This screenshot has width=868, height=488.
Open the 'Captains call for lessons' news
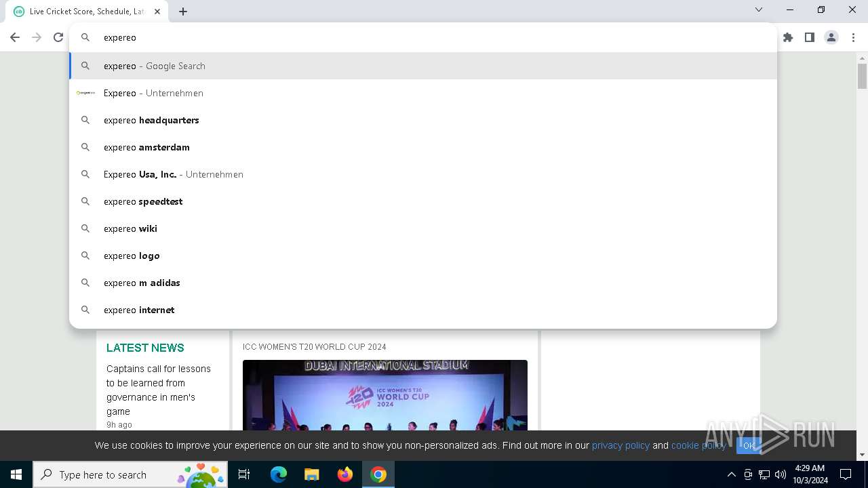tap(159, 390)
